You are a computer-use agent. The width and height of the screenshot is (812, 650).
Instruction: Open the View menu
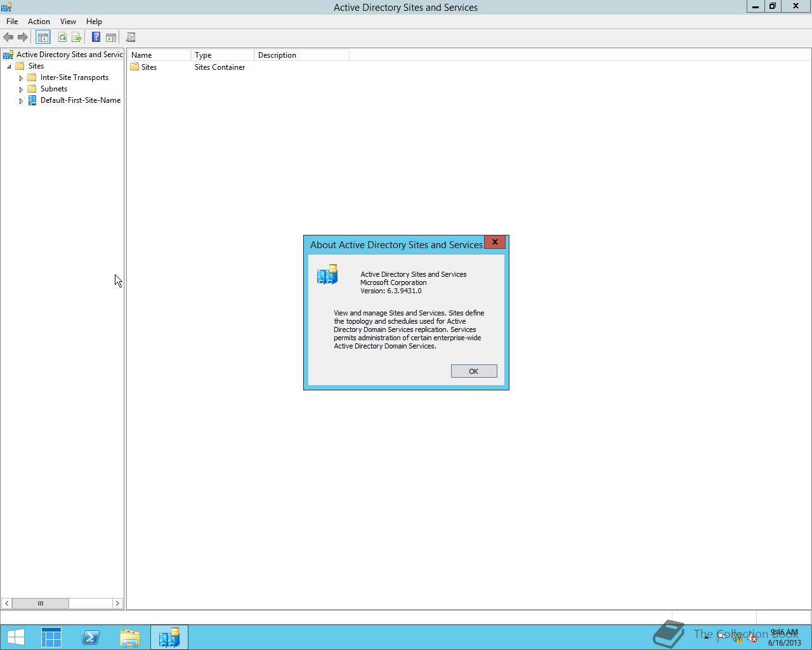click(x=68, y=22)
